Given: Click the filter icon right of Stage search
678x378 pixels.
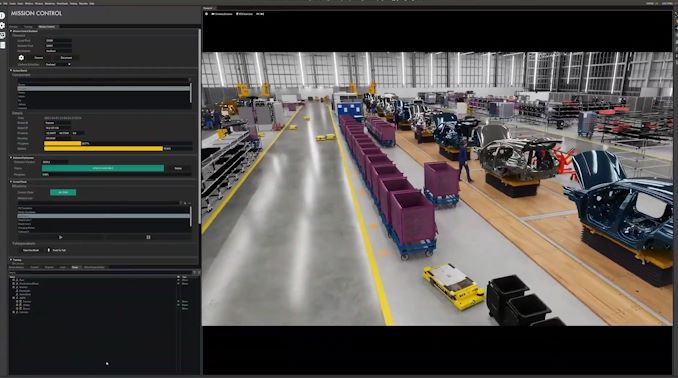Looking at the screenshot, I should (195, 272).
